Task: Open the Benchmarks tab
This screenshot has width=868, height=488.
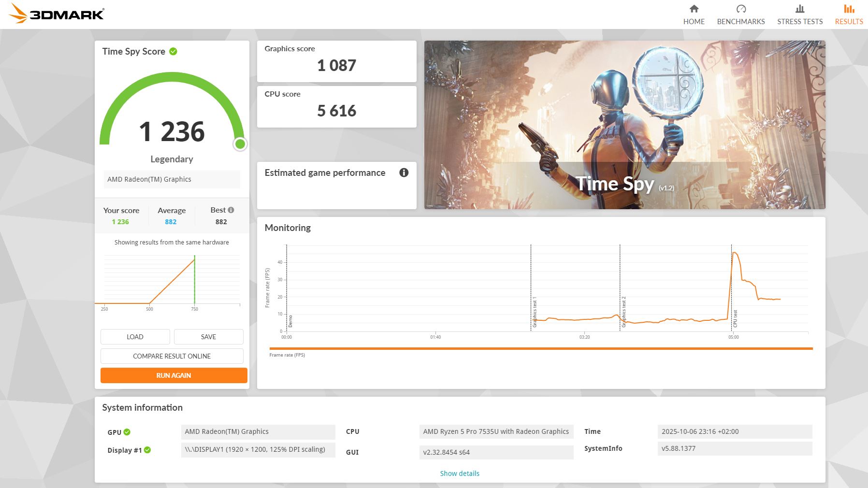Action: tap(740, 21)
